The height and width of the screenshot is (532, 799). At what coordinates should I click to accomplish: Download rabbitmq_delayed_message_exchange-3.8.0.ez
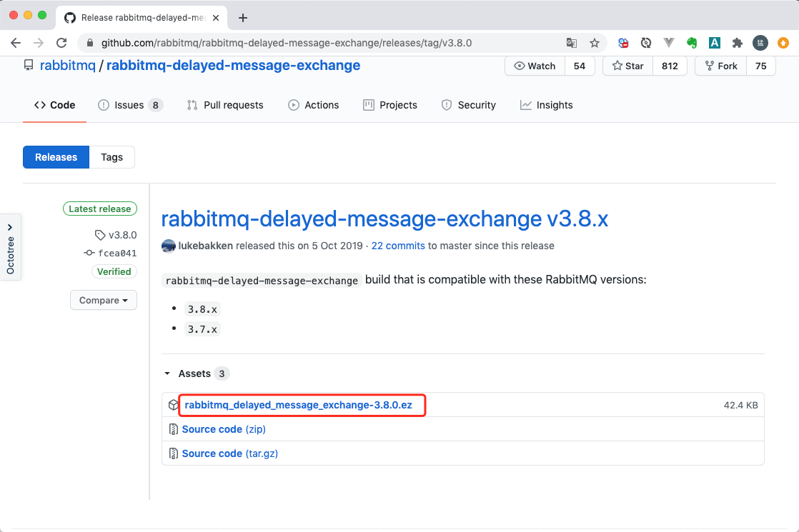click(x=298, y=405)
